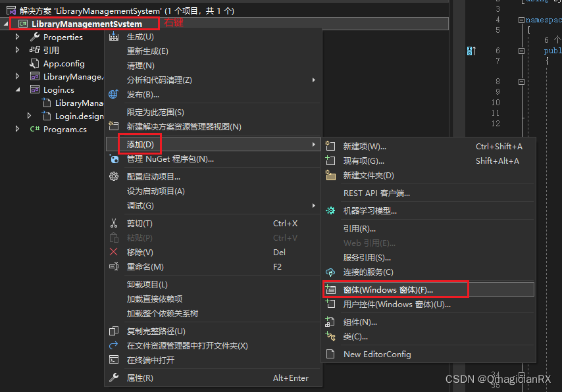
Task: Select the App.config file in tree
Action: point(64,64)
